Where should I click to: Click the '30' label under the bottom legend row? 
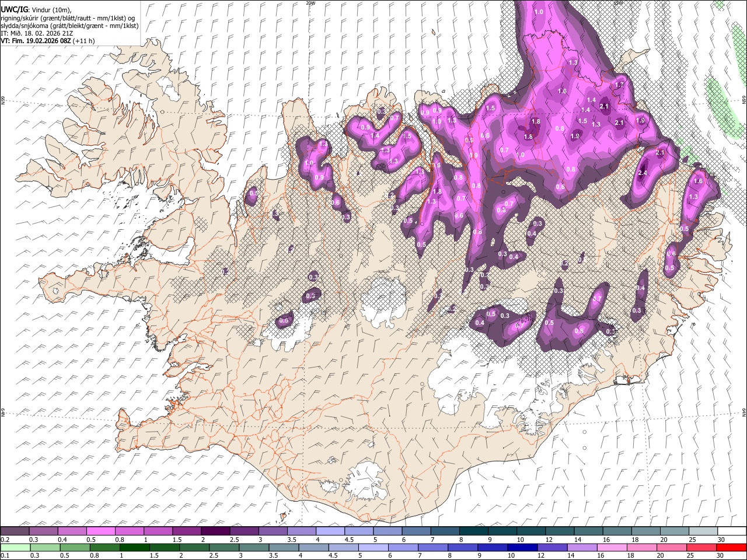pos(721,555)
